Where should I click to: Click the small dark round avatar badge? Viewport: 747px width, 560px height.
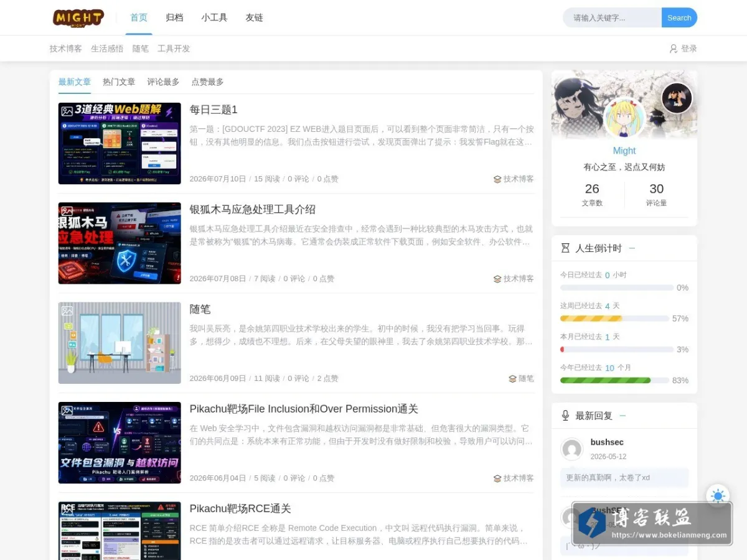pyautogui.click(x=677, y=98)
